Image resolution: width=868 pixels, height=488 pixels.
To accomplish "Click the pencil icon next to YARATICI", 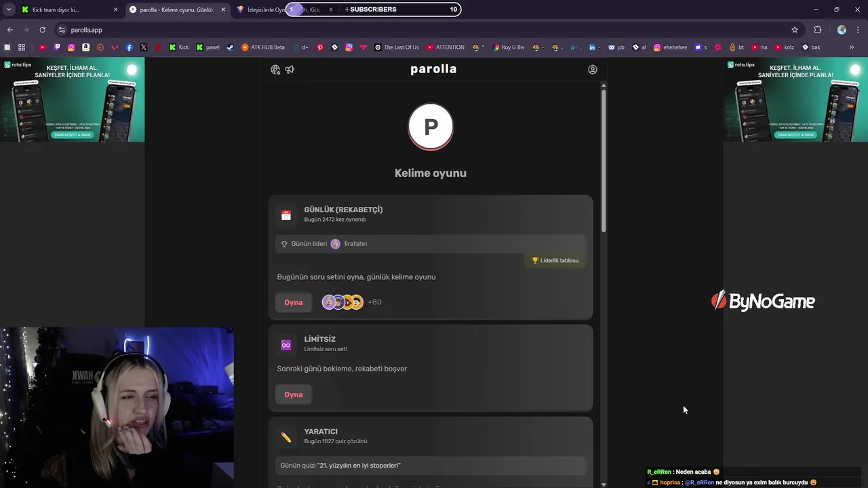I will (x=286, y=438).
